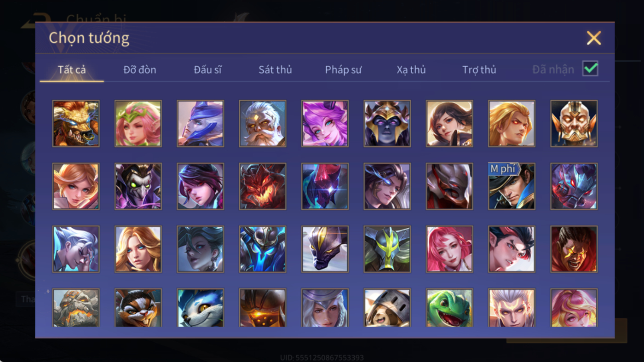The width and height of the screenshot is (644, 362).
Task: Filter heroes by Pháp sư
Action: [x=343, y=69]
